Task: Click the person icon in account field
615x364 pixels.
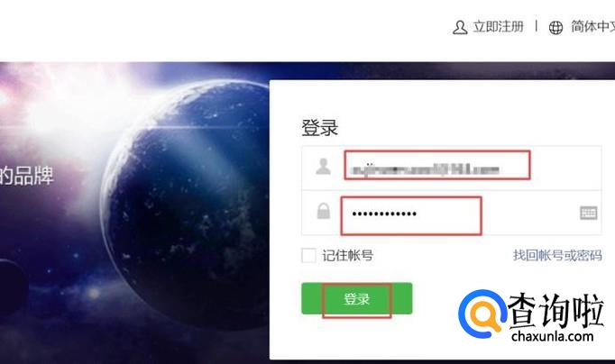Action: click(x=323, y=166)
